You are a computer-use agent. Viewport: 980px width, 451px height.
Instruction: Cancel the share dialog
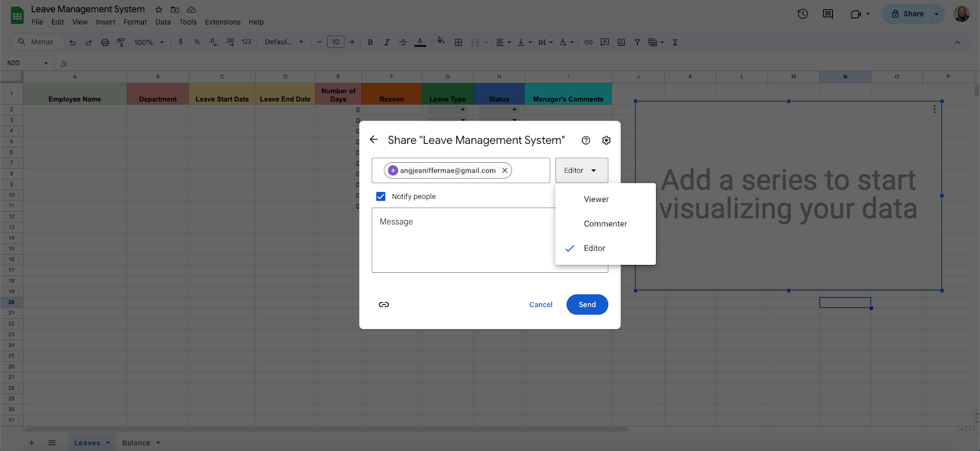(x=541, y=305)
